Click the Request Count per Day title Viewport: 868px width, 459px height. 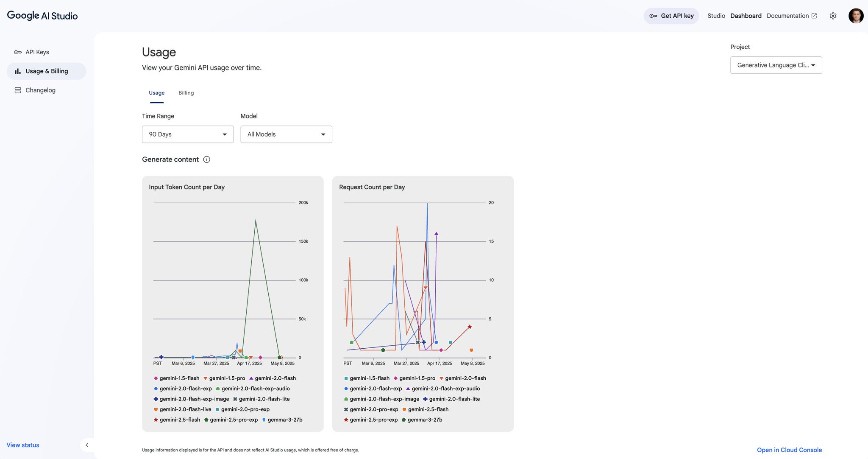coord(372,187)
